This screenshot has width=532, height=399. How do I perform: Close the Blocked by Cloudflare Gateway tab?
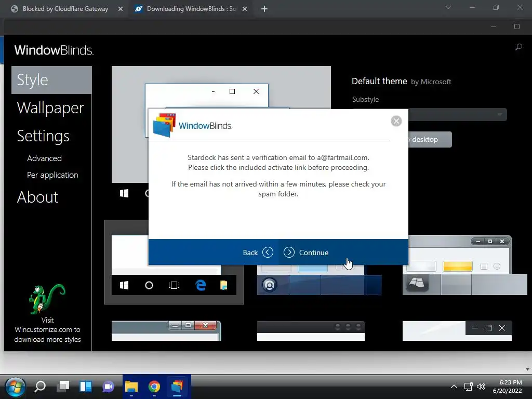tap(121, 9)
